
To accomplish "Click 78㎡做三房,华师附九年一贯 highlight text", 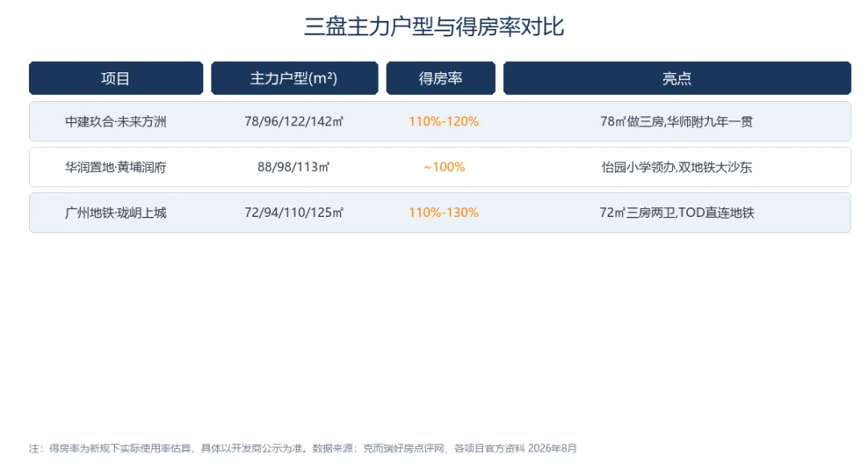I will [677, 122].
